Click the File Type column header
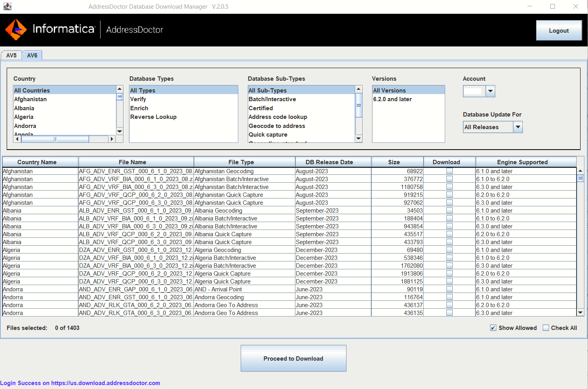 click(x=244, y=162)
